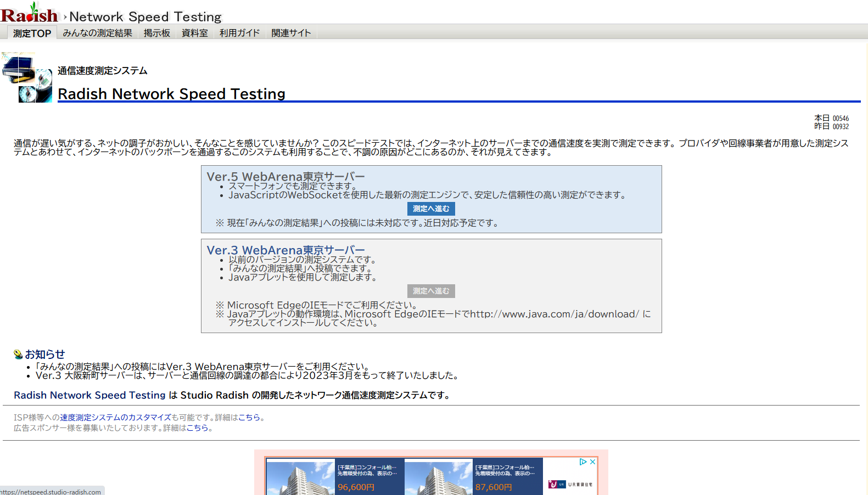Open the 資料室 tab
Viewport: 868px width, 495px height.
coord(195,33)
